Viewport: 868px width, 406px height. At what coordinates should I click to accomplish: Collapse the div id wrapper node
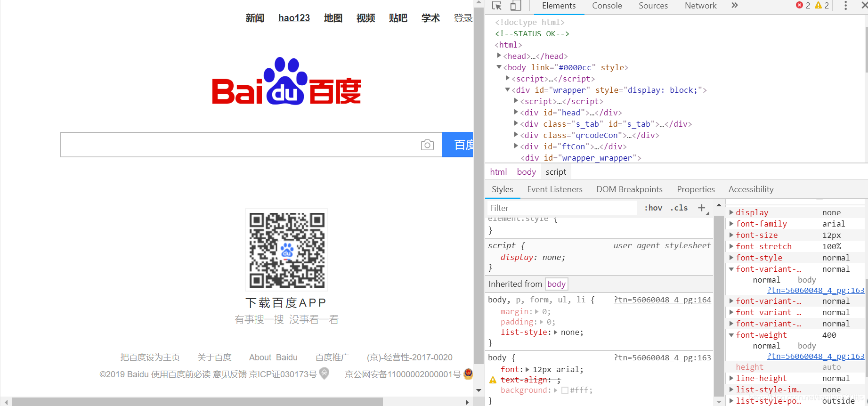click(x=508, y=89)
